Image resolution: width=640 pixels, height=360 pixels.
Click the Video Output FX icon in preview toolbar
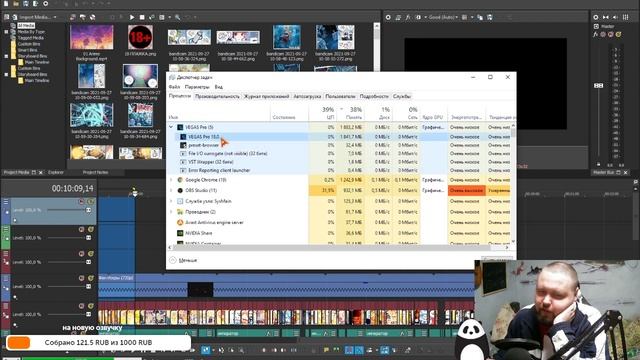[x=408, y=17]
